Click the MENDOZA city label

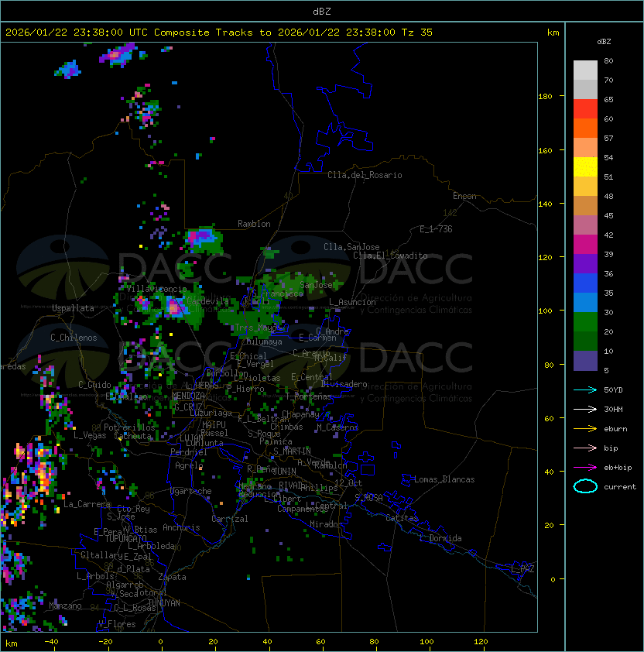point(188,396)
